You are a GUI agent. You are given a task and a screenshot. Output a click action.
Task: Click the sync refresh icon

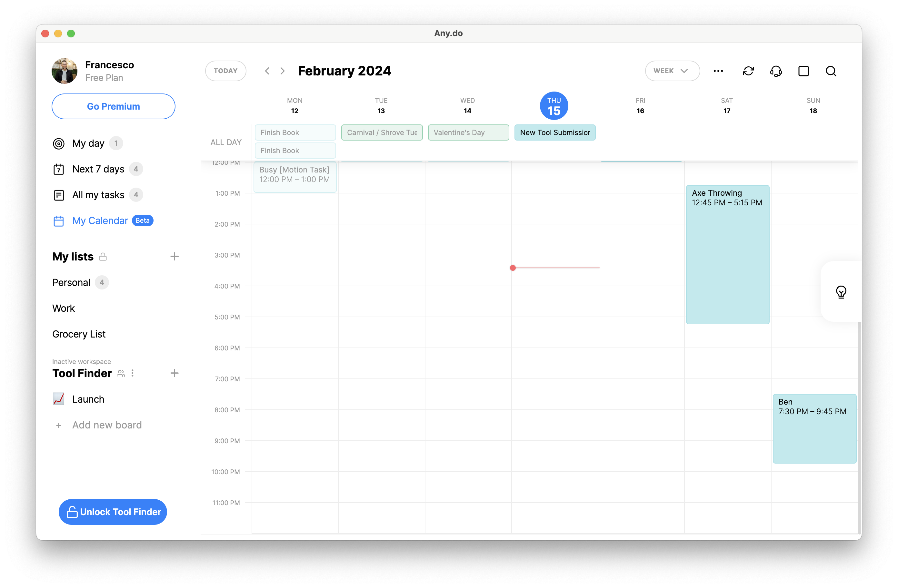tap(748, 71)
